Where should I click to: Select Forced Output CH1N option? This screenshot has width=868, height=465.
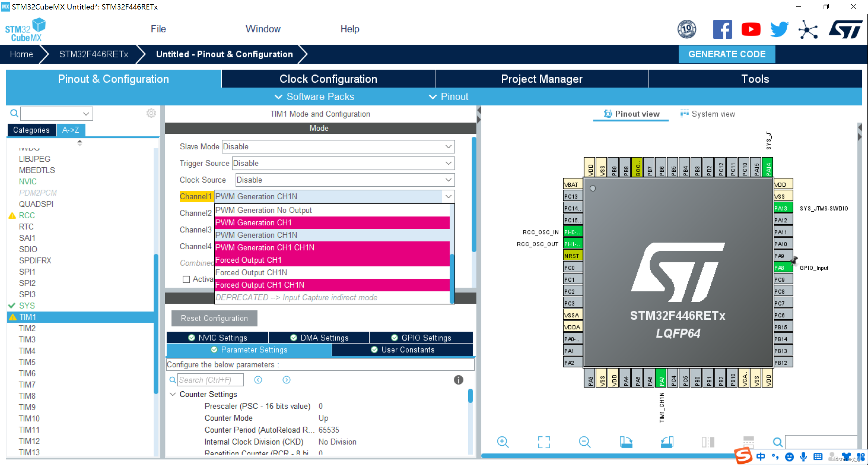[x=332, y=273]
